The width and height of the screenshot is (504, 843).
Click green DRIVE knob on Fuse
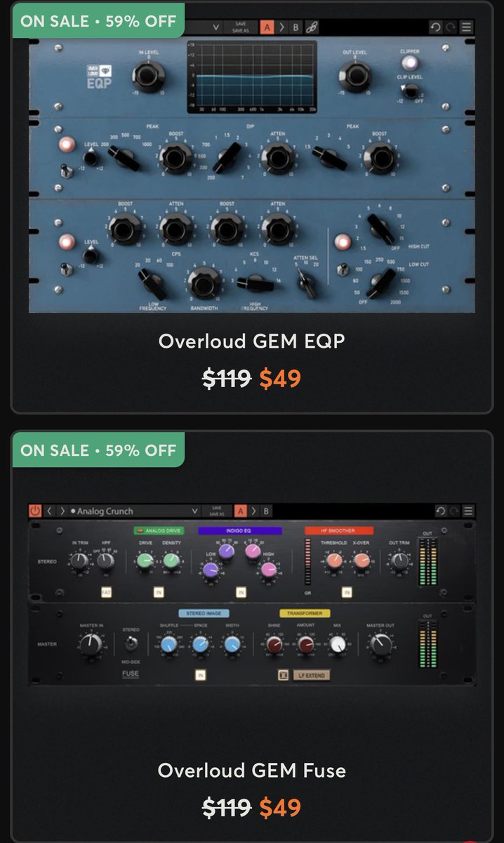tap(145, 561)
